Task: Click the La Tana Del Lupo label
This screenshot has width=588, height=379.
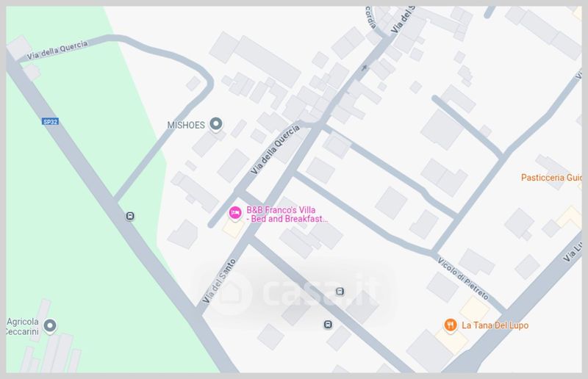Action: (x=495, y=325)
